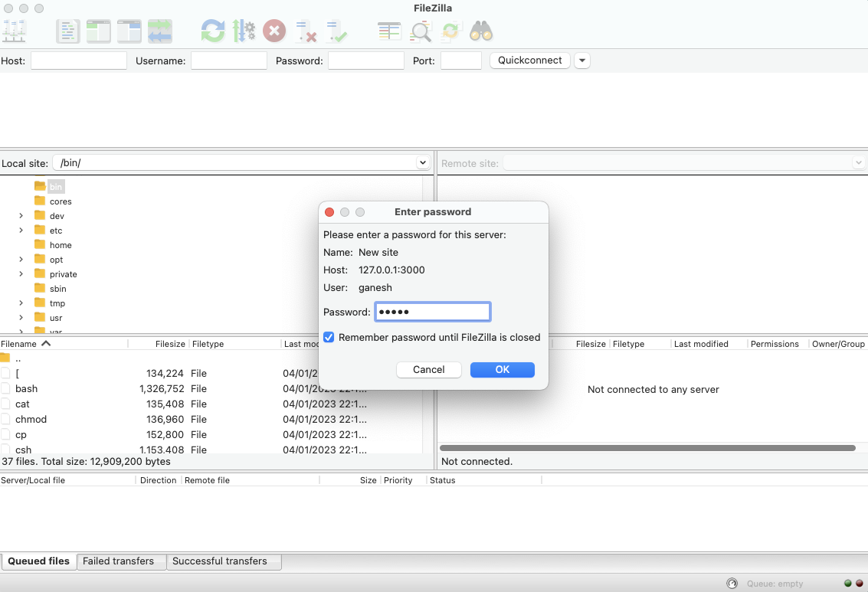This screenshot has width=868, height=592.
Task: Click the queue Remote file column header
Action: [251, 480]
